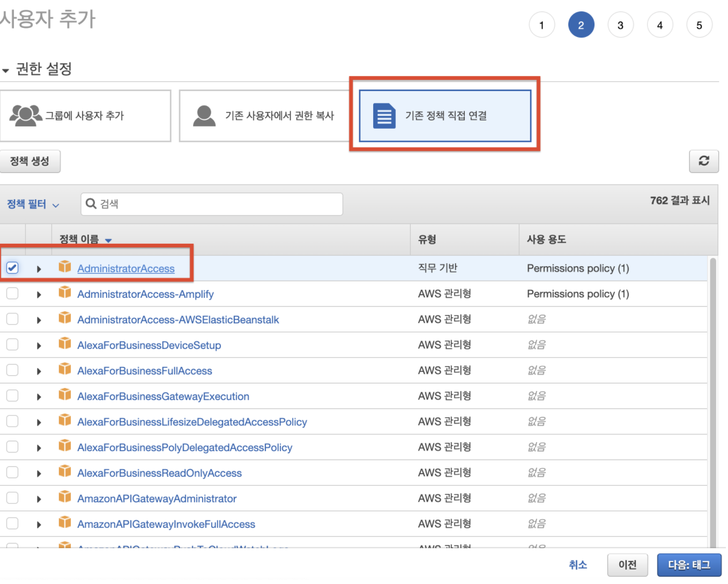Screen dimensions: 728x584
Task: Go to wizard step 1
Action: (x=541, y=25)
